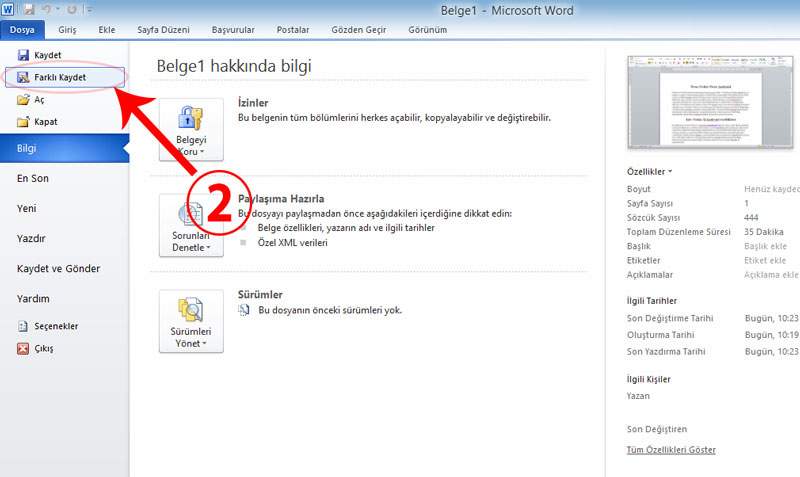This screenshot has height=477, width=800.
Task: Click the document preview thumbnail
Action: (x=710, y=102)
